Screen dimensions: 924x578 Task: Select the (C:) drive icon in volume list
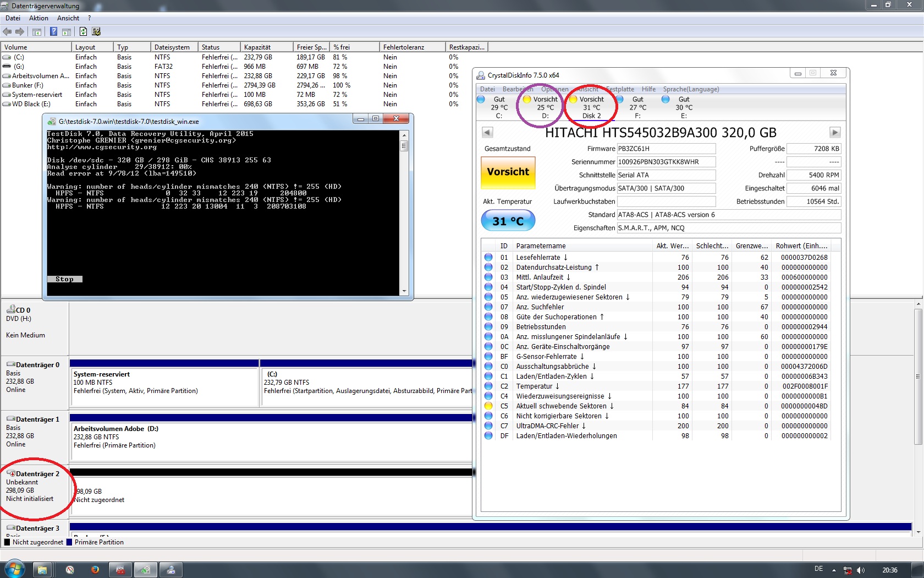(7, 57)
